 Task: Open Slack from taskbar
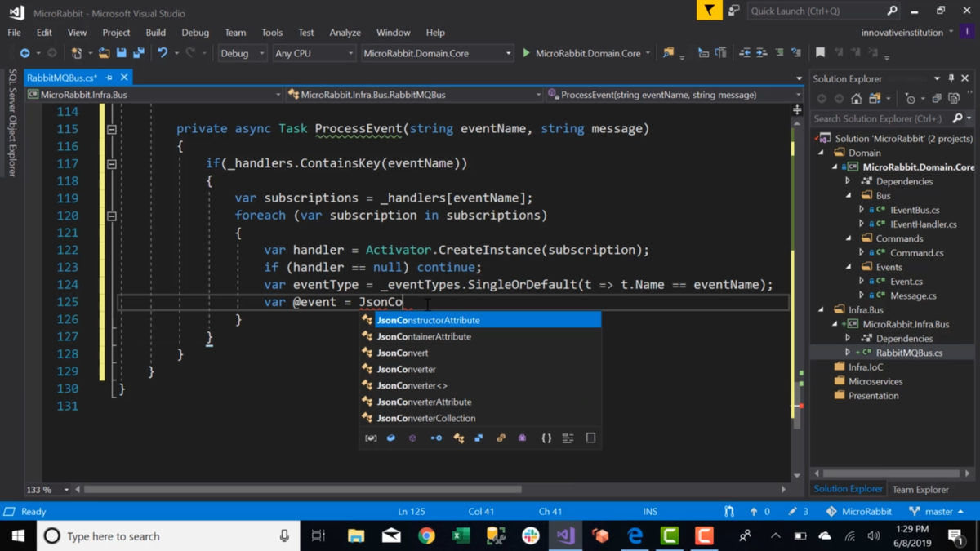(531, 535)
